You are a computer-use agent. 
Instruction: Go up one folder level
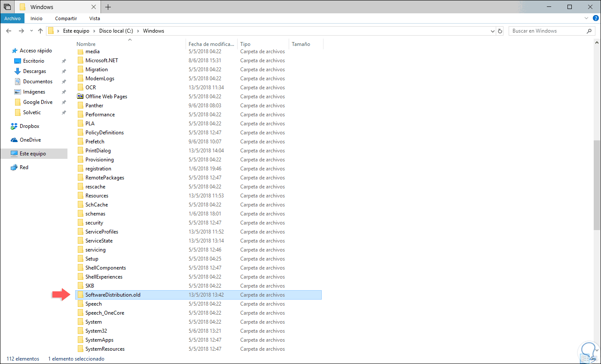pyautogui.click(x=40, y=31)
